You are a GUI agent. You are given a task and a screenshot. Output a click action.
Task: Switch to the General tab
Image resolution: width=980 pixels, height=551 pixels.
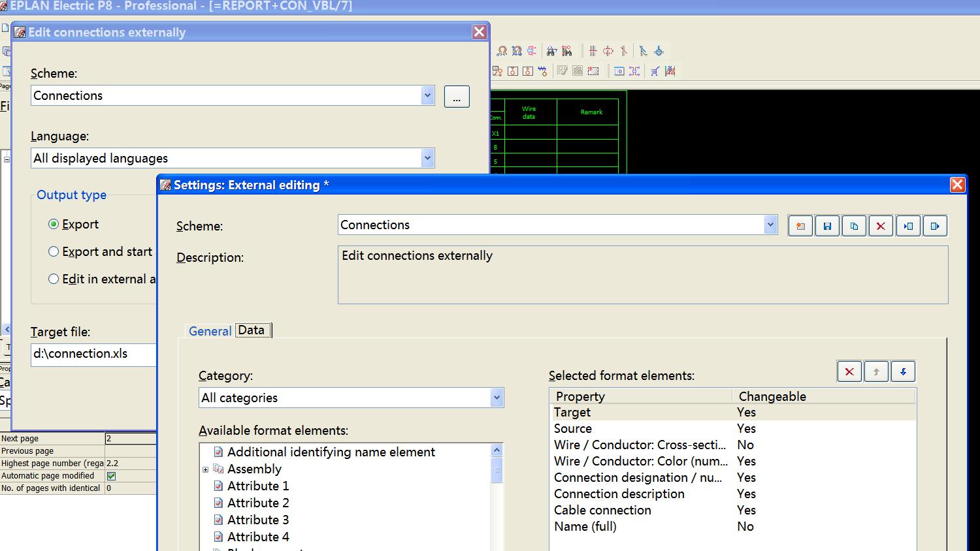[x=210, y=331]
